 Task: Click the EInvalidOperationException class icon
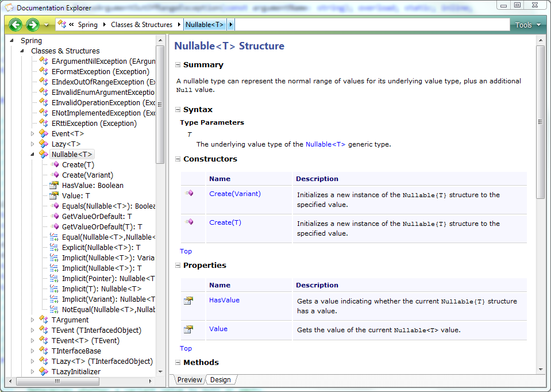point(44,103)
